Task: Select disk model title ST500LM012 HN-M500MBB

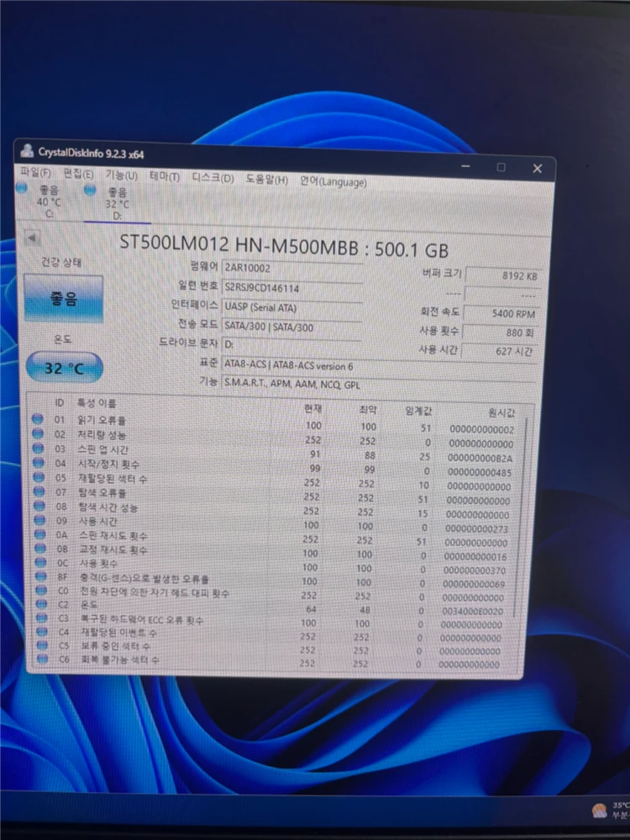Action: [x=239, y=244]
